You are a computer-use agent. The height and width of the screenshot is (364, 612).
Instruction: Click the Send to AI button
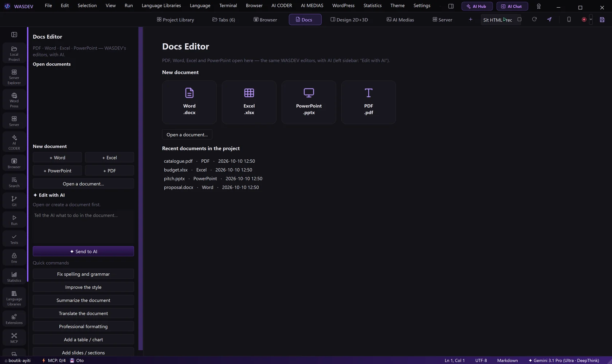(83, 251)
